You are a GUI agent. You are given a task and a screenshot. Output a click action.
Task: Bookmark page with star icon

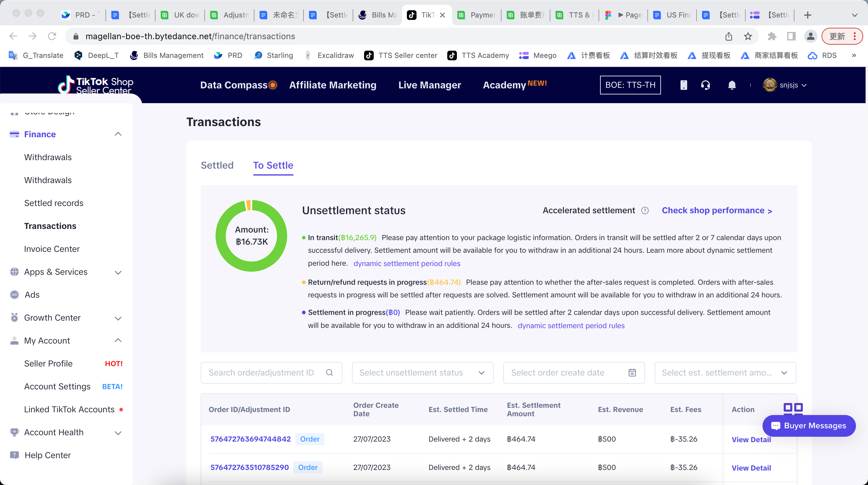[x=748, y=36]
